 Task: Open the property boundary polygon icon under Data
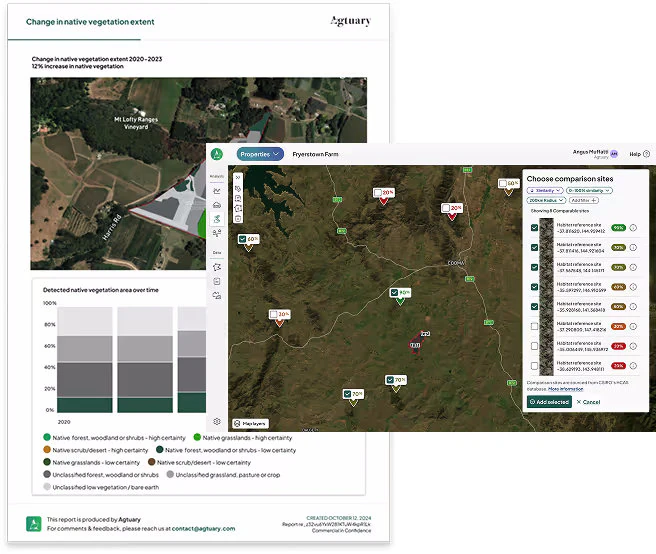pos(217,267)
